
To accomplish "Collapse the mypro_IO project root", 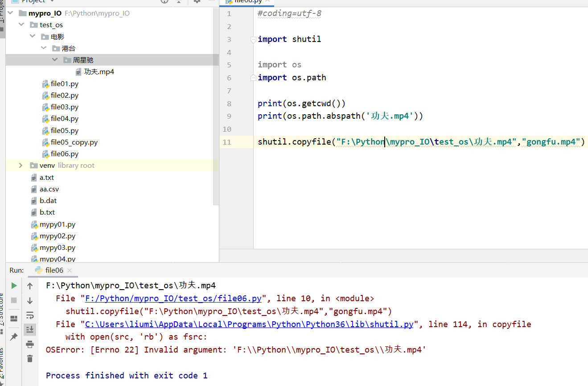I will tap(10, 13).
